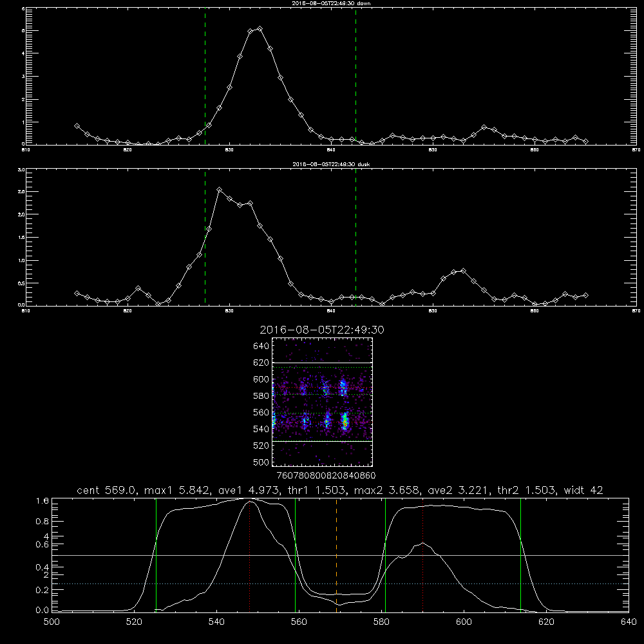Click the '560' label on the spectral image y-axis

pos(261,412)
